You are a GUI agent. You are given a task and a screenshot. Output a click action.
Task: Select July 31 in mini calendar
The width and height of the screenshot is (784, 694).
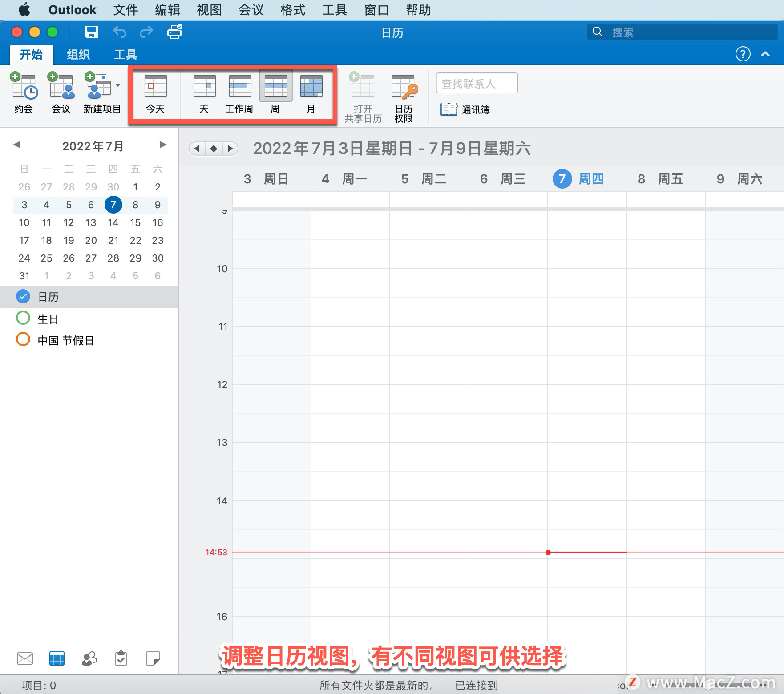pos(24,276)
